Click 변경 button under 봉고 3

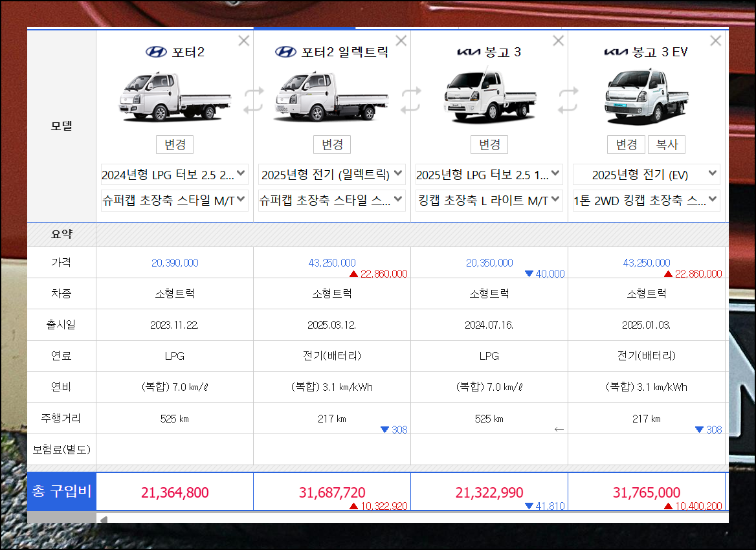[x=489, y=144]
